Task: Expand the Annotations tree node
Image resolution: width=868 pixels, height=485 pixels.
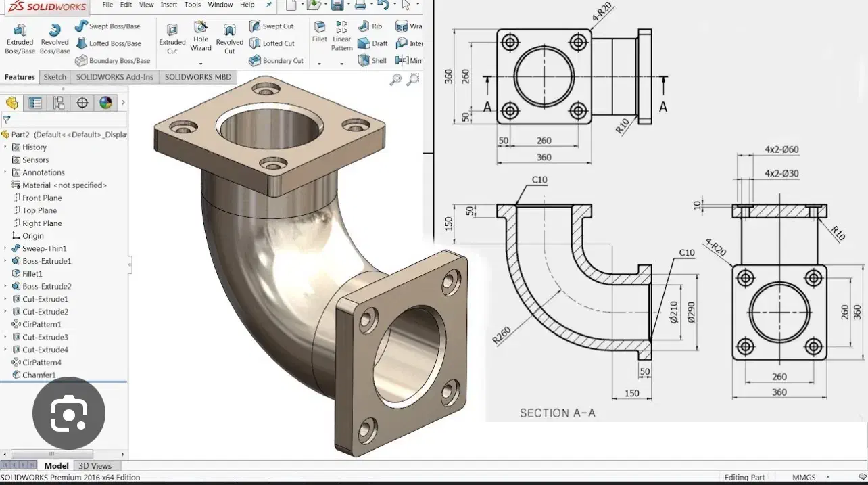Action: click(5, 172)
